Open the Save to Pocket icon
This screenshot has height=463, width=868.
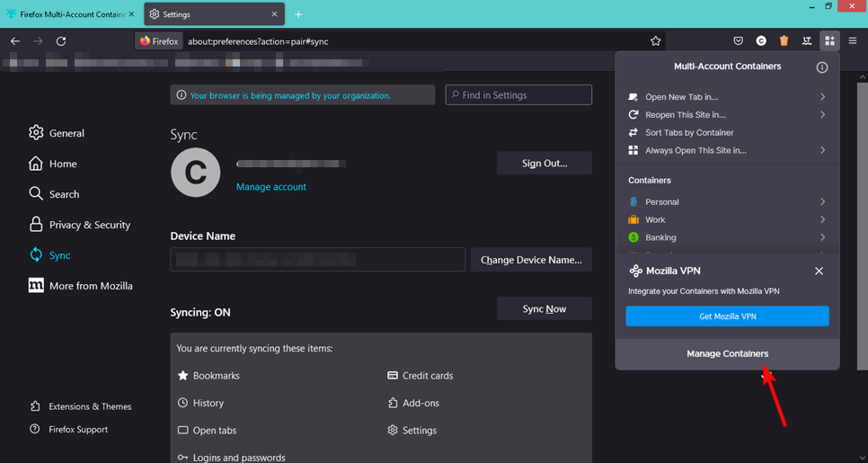point(738,40)
